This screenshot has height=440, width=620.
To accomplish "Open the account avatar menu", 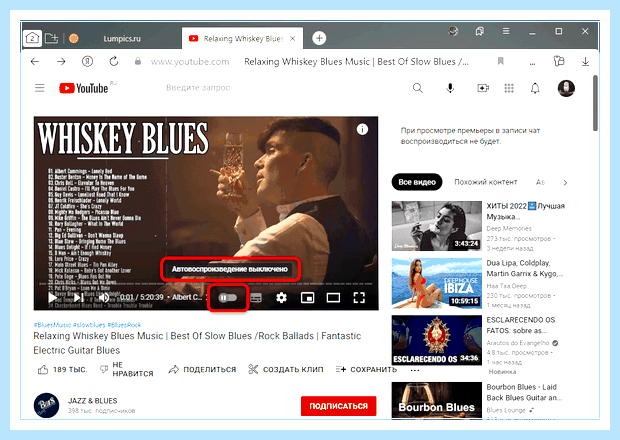I will point(566,88).
